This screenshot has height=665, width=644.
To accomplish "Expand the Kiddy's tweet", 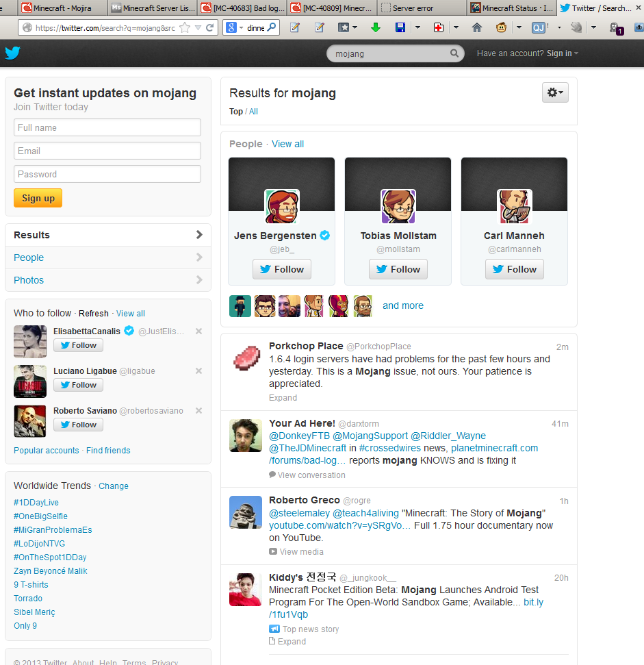I will (x=287, y=642).
